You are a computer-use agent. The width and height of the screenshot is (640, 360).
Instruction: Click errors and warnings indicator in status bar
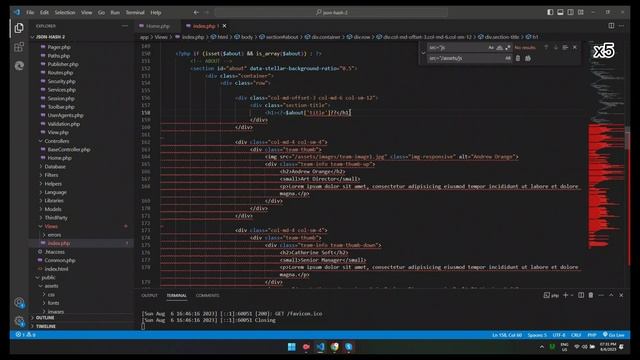[x=26, y=335]
